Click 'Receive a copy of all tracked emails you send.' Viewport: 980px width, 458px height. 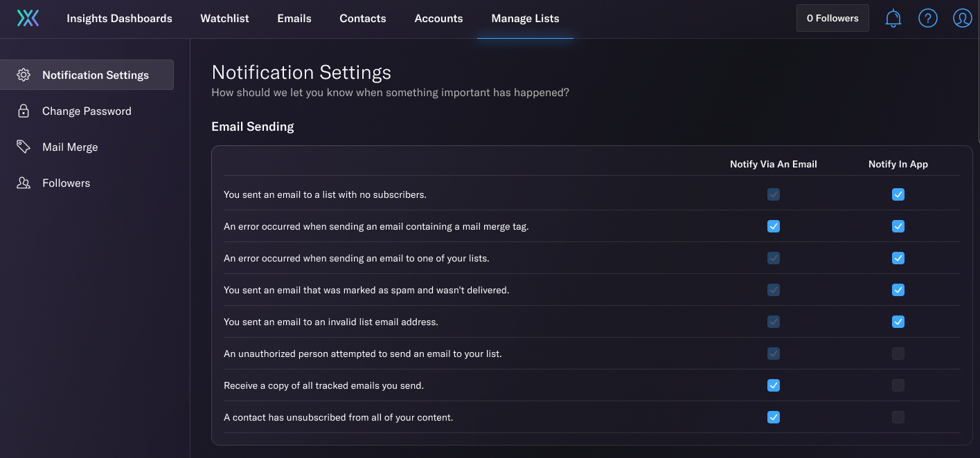click(323, 385)
